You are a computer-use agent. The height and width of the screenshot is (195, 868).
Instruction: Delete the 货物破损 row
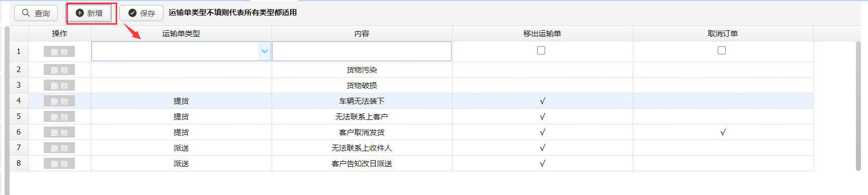59,86
